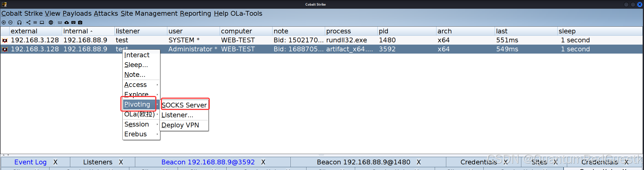
Task: Switch to the Sites tab
Action: pos(539,162)
